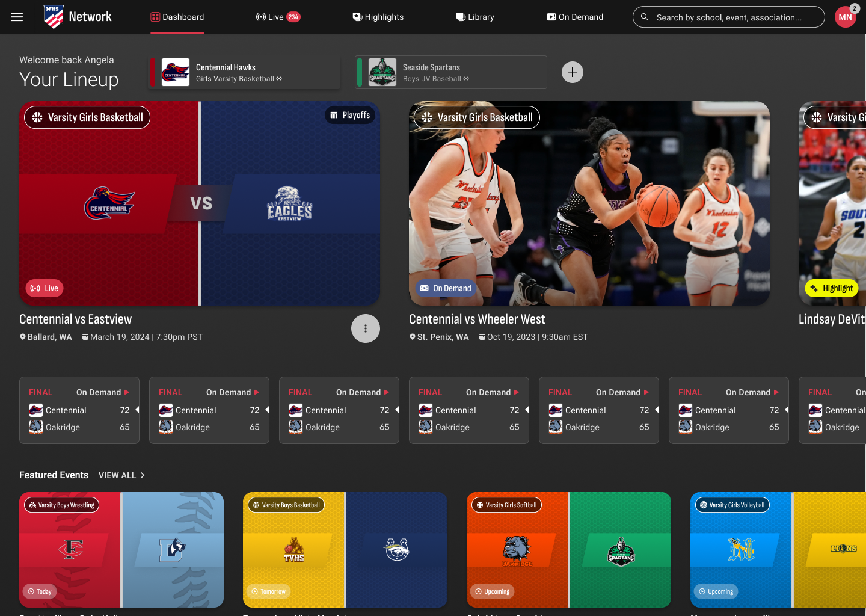
Task: Click the Oakridge bulldog logo on Softball card
Action: coord(517,550)
